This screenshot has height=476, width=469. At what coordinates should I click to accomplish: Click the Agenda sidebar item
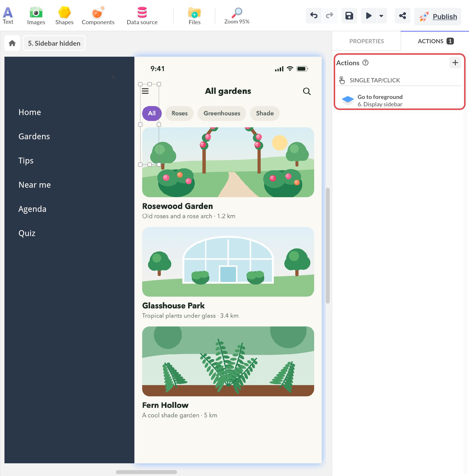pos(32,209)
